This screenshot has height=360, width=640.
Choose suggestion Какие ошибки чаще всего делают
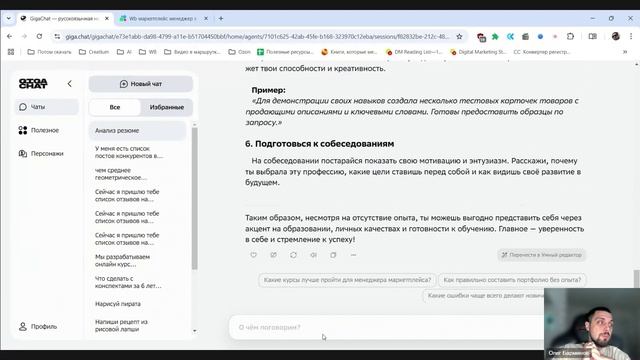tap(484, 296)
